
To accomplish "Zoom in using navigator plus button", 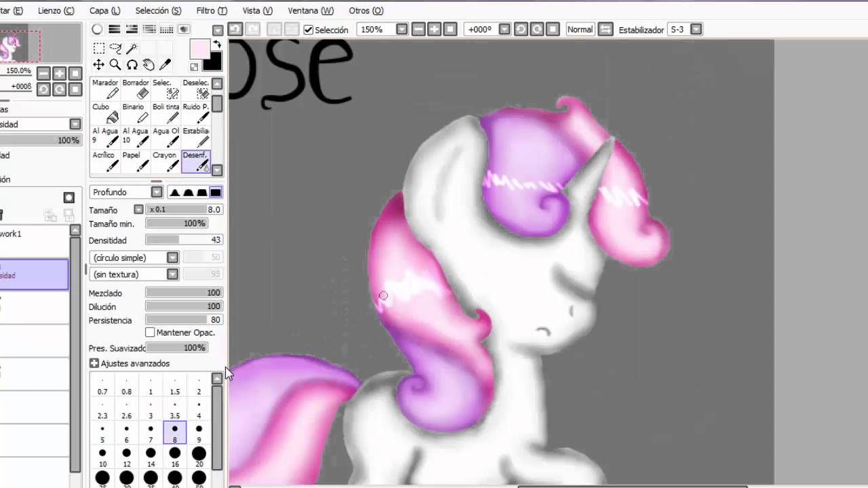I will [60, 73].
